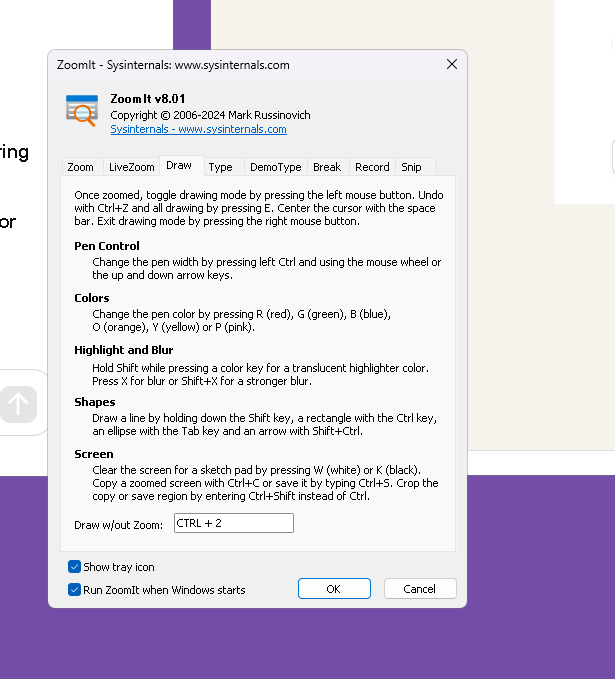Click the Draw w/out Zoom hotkey field
The height and width of the screenshot is (679, 615).
(234, 523)
